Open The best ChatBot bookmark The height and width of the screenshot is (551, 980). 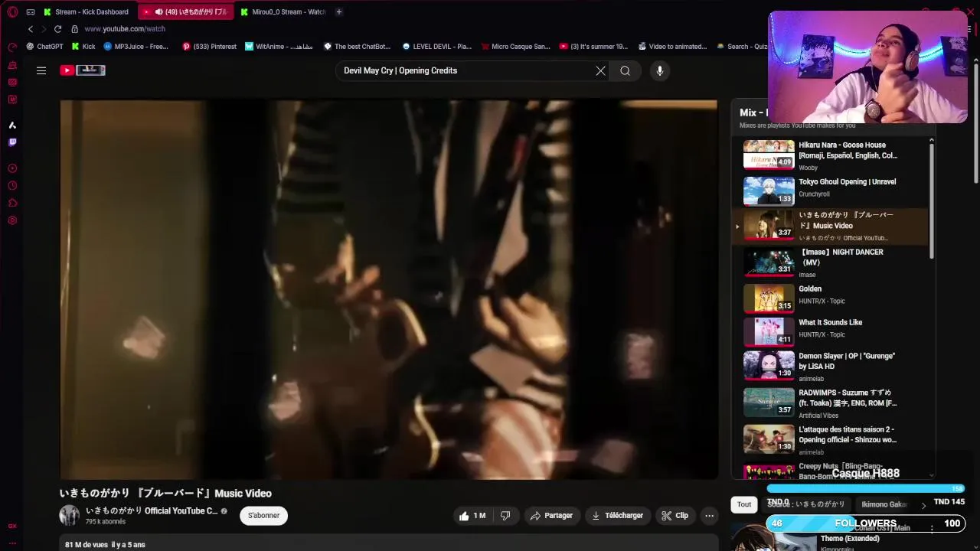pyautogui.click(x=357, y=46)
